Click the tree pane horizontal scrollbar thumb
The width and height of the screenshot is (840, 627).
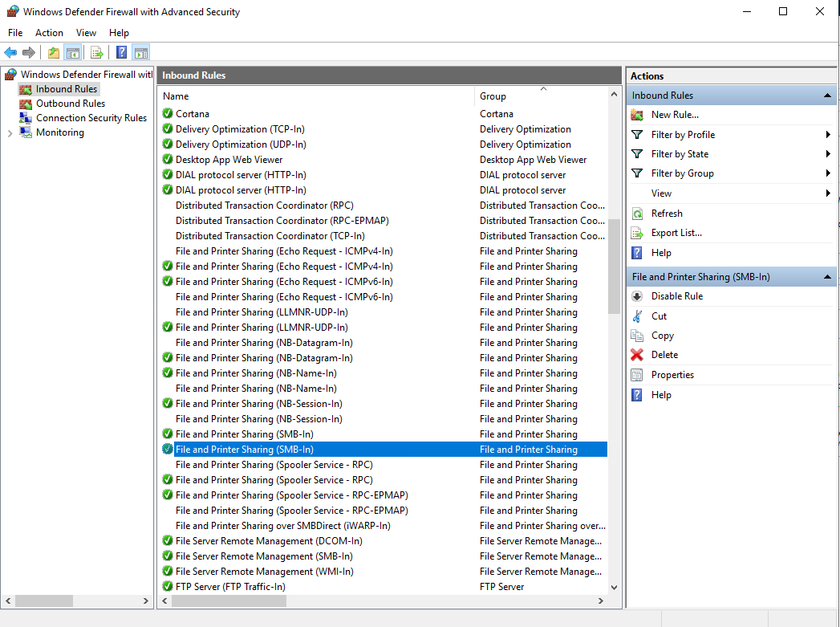(44, 601)
